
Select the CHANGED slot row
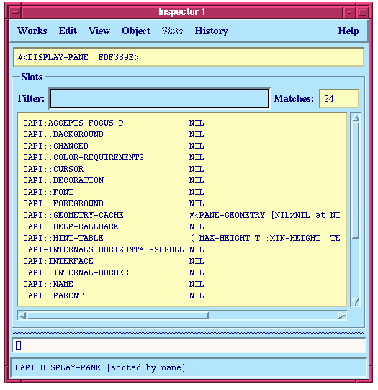(182, 146)
